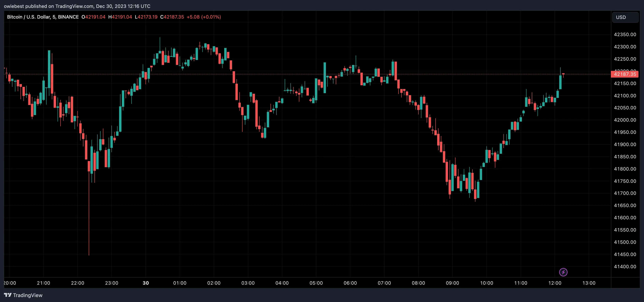Click the 09:00 time axis label

(x=452, y=283)
